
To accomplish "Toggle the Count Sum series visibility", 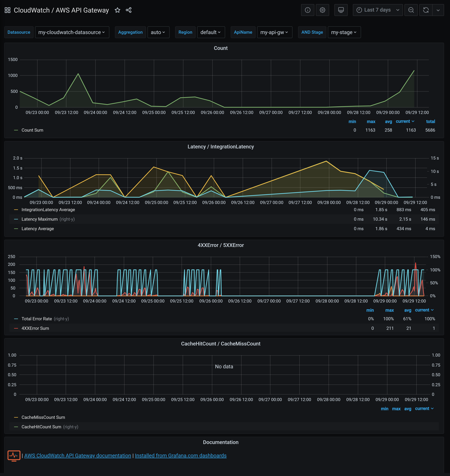I will point(32,130).
